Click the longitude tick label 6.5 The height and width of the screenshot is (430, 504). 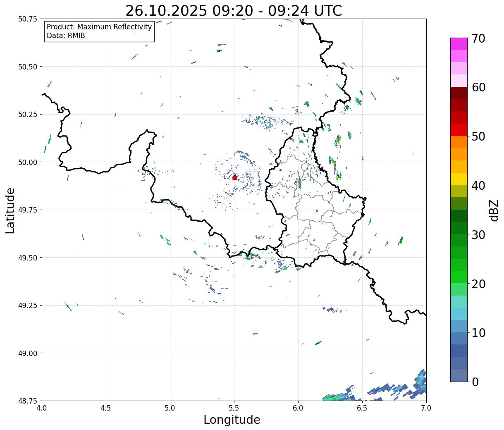[x=362, y=408]
